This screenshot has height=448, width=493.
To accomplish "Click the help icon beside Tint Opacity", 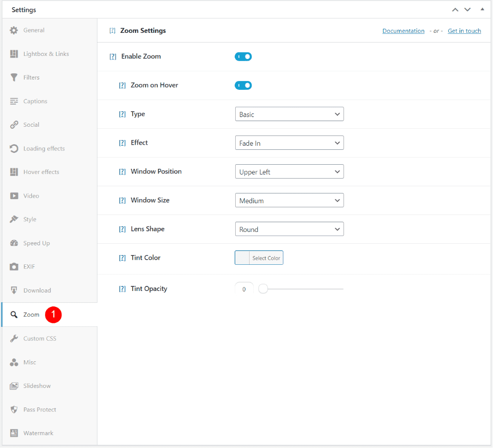I will point(122,289).
